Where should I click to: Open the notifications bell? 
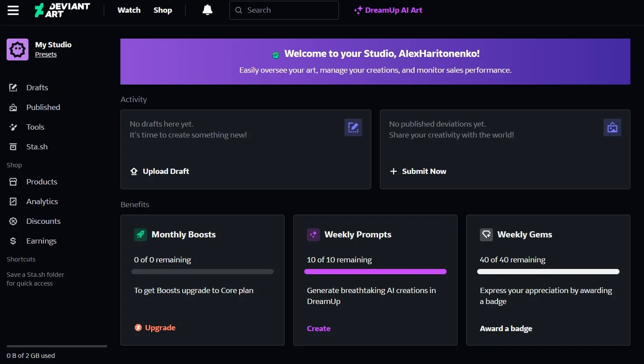208,10
